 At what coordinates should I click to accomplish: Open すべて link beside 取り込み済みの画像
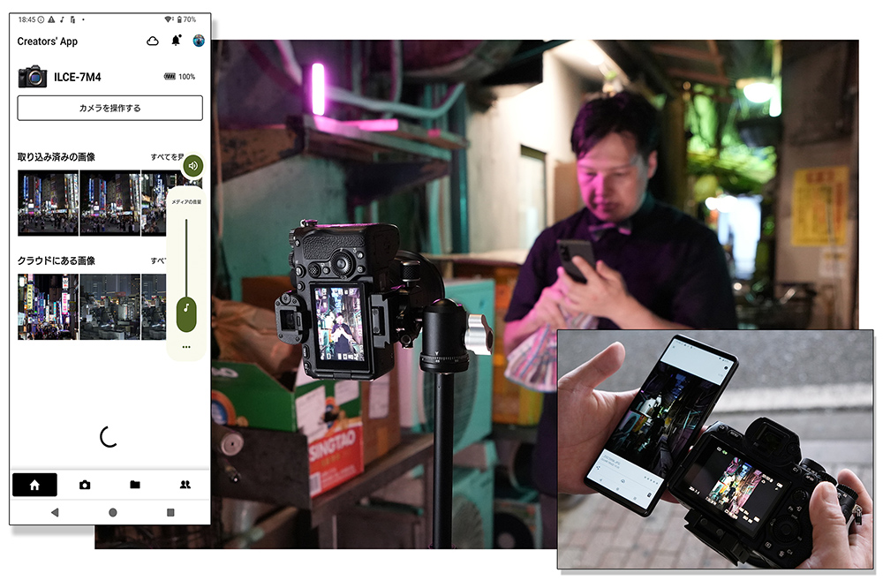pos(165,157)
